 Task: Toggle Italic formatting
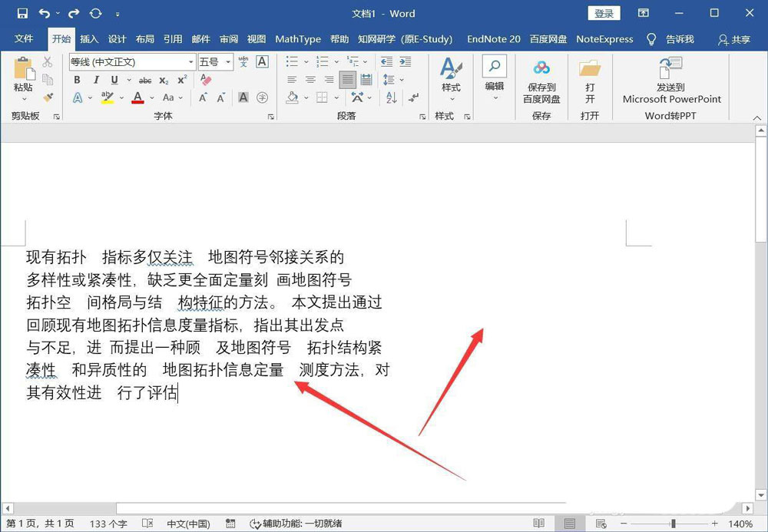pos(96,80)
